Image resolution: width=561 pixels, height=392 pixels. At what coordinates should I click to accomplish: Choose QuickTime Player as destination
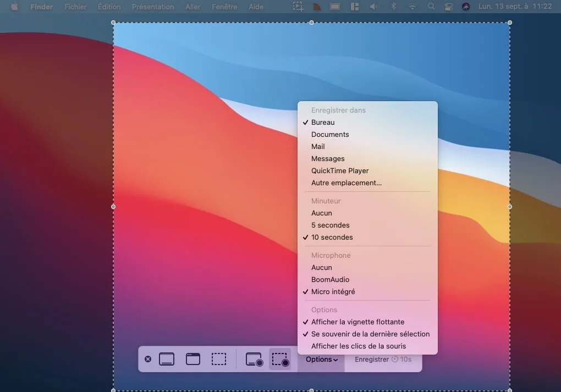[367, 171]
